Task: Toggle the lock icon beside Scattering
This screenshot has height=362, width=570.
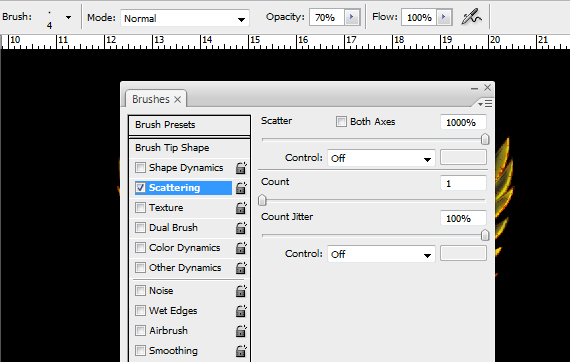Action: coord(241,188)
